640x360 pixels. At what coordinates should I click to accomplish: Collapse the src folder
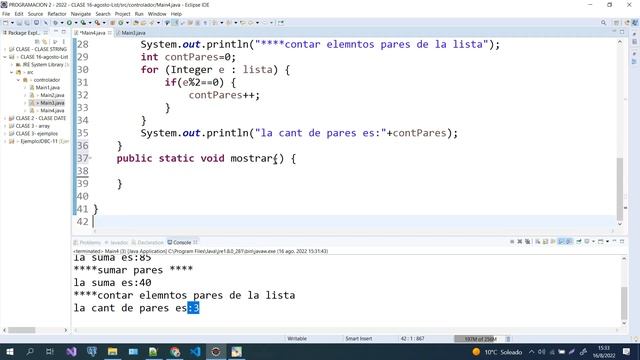coord(12,72)
